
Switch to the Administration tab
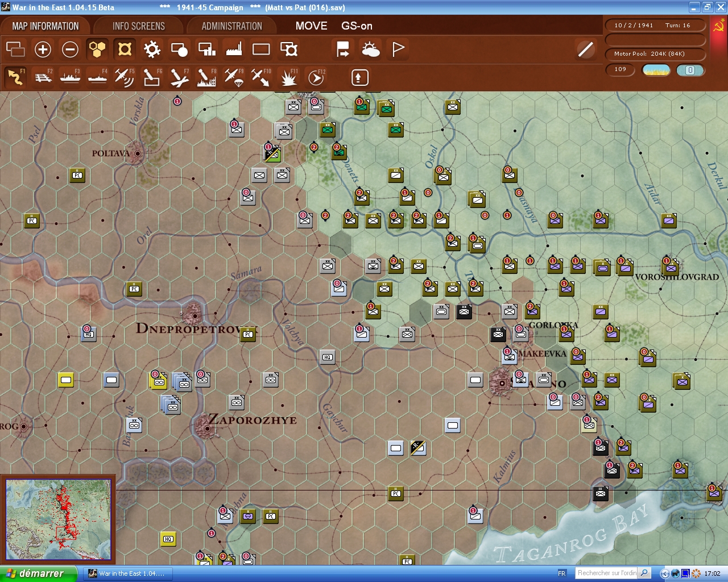pos(231,26)
